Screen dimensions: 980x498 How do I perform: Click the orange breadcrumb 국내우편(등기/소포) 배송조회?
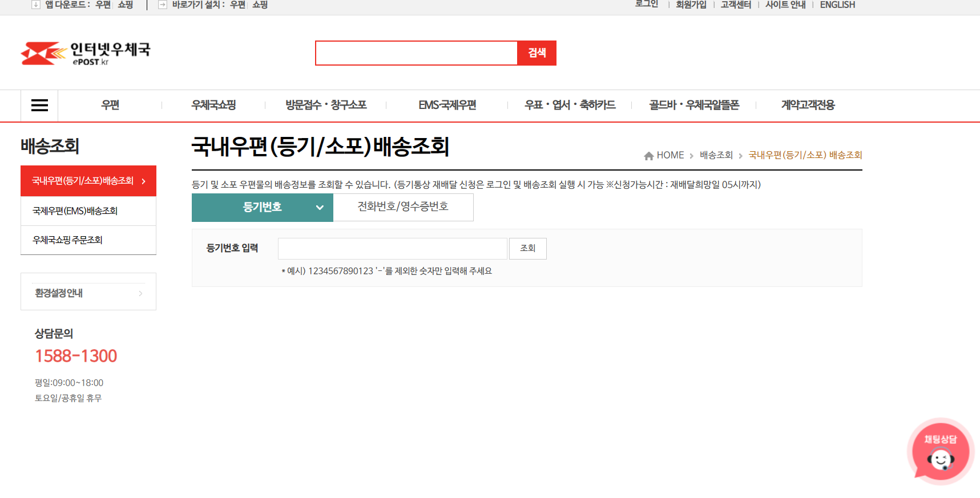(x=805, y=155)
